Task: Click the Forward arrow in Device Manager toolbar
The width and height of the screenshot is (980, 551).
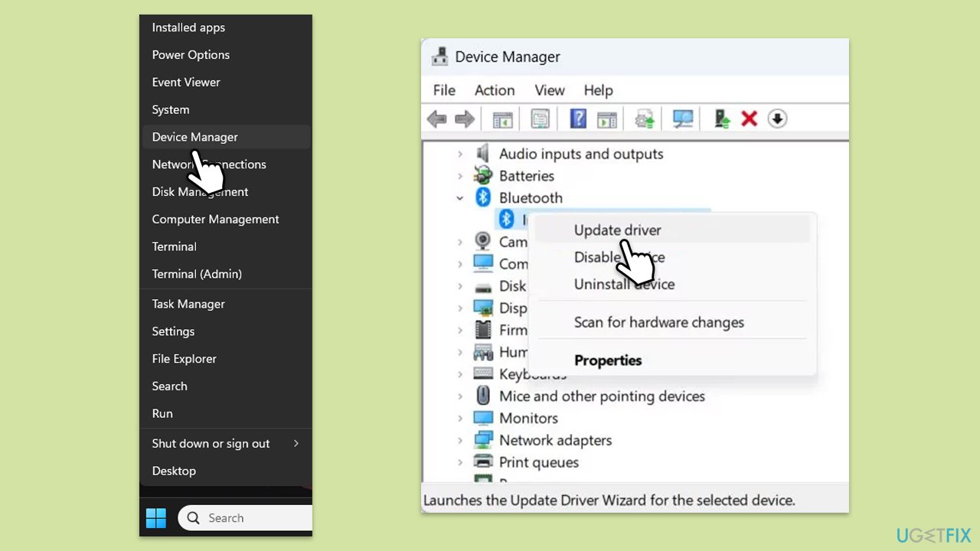Action: pyautogui.click(x=465, y=119)
